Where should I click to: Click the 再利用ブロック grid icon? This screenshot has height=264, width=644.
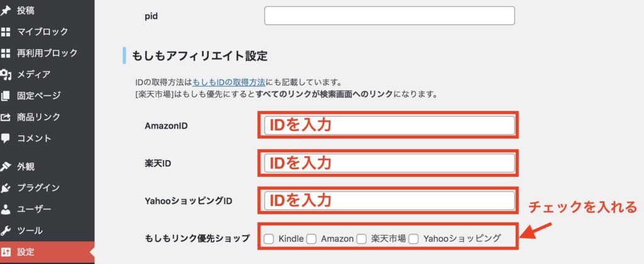click(x=5, y=54)
